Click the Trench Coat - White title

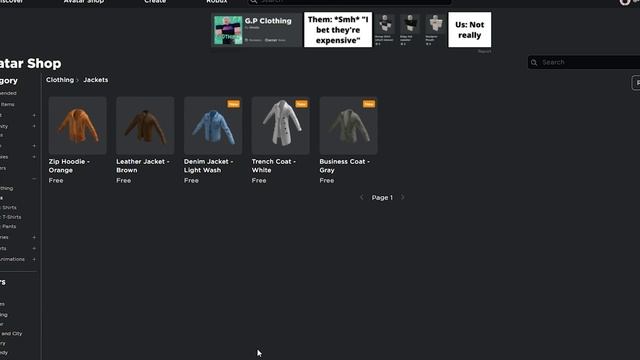273,166
